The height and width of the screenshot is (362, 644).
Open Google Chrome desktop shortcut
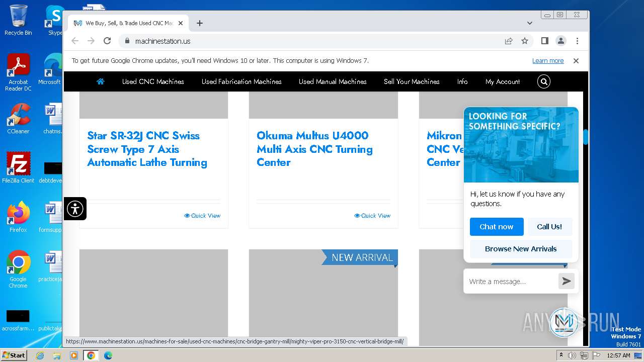18,269
